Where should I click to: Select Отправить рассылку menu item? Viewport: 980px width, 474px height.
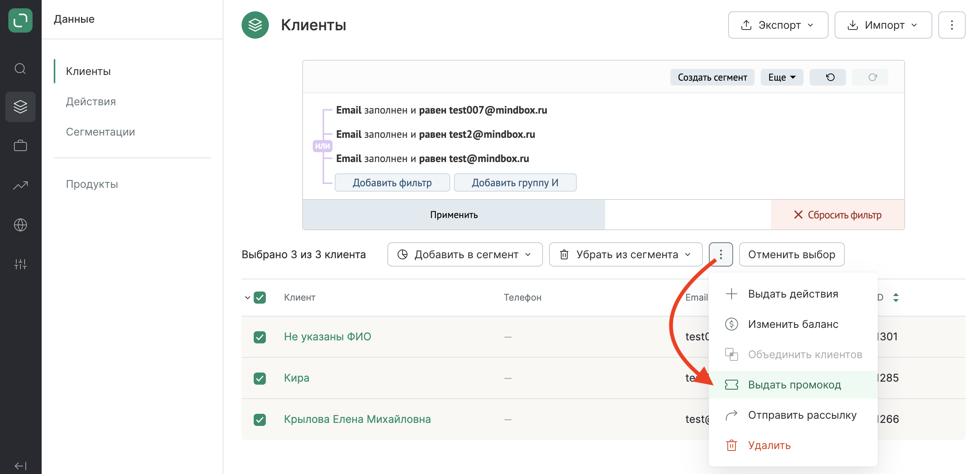(x=793, y=415)
